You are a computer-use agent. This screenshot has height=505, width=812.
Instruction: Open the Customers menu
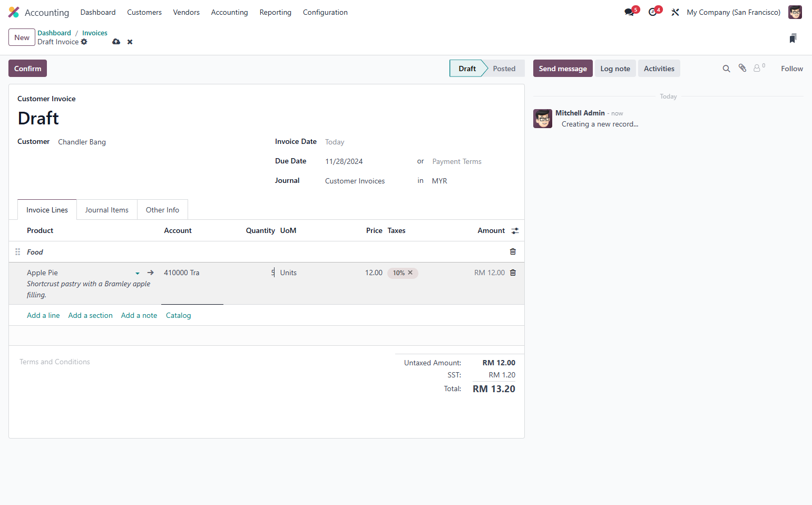[144, 12]
